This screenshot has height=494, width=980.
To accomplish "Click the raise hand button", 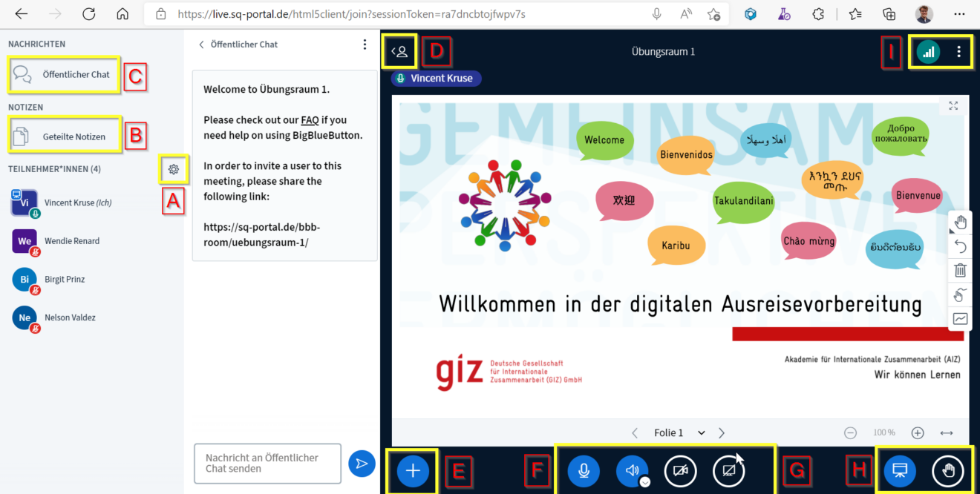I will tap(948, 470).
